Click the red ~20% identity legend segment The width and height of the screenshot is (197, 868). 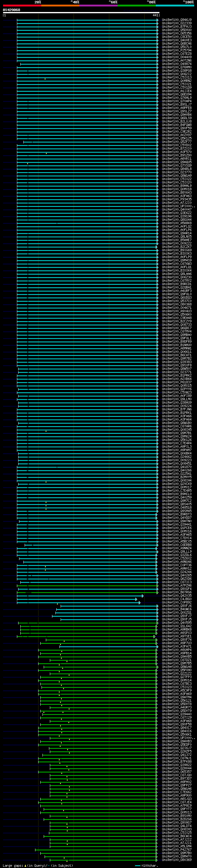pos(22,6)
